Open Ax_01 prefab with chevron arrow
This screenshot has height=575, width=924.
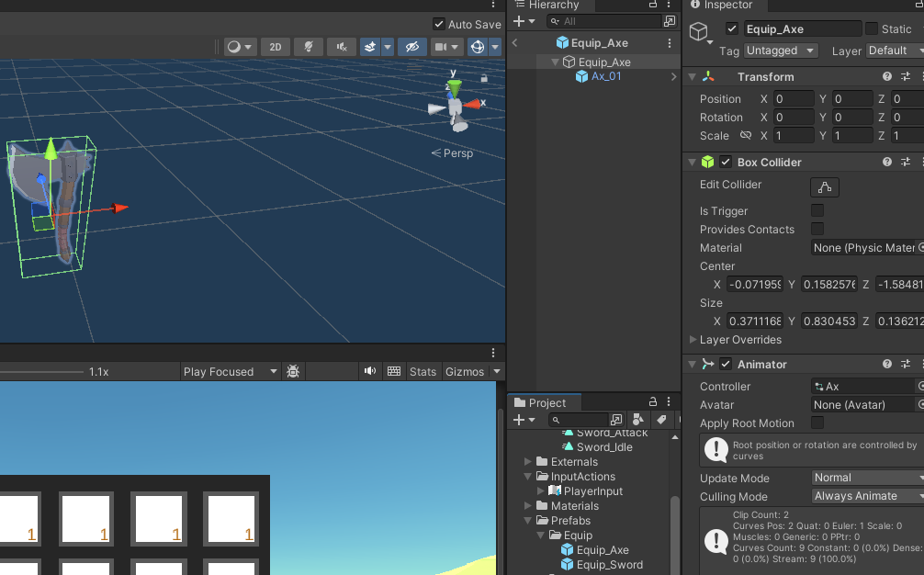pyautogui.click(x=673, y=76)
